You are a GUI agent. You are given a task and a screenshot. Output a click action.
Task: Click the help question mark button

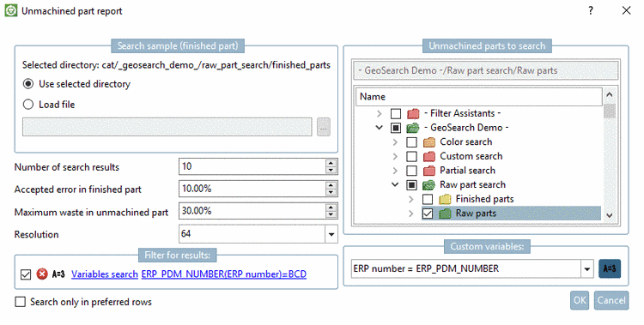(591, 10)
